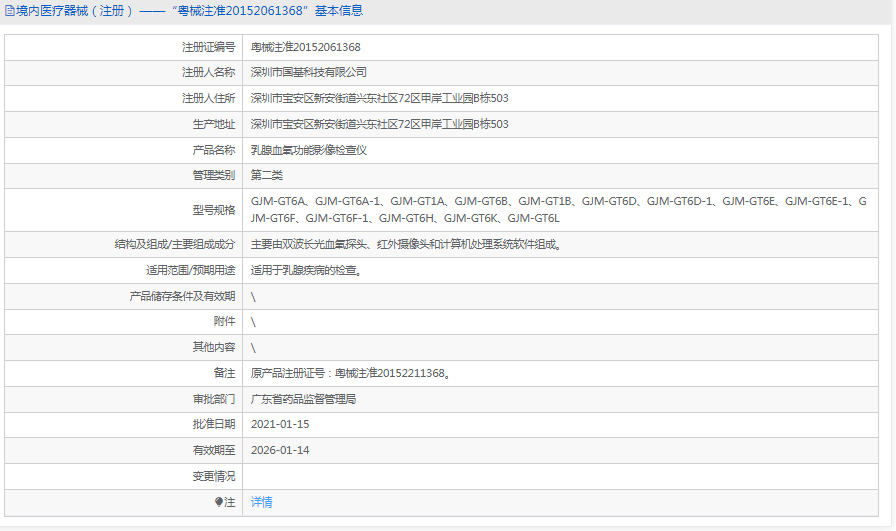
Task: Click the 备注 row label
Action: (225, 373)
